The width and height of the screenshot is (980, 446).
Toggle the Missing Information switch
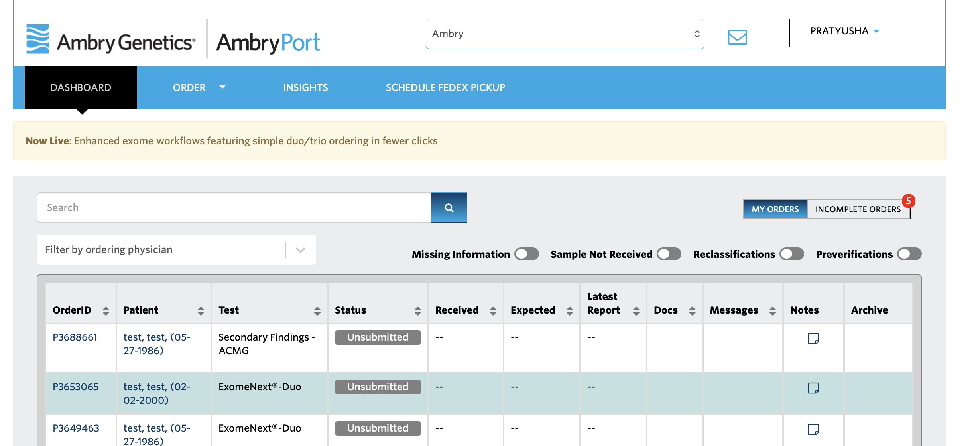[x=526, y=254]
